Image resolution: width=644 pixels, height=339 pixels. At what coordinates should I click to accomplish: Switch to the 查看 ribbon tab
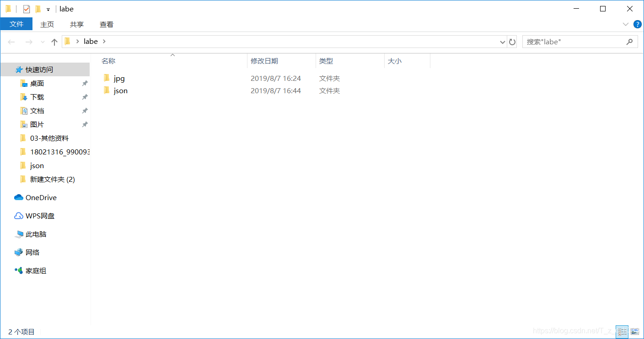pos(106,24)
